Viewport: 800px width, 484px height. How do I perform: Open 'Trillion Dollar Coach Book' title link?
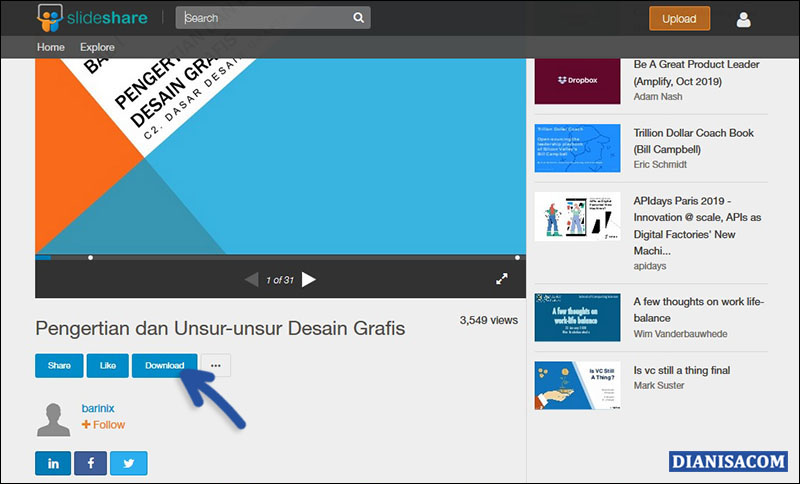pyautogui.click(x=693, y=141)
